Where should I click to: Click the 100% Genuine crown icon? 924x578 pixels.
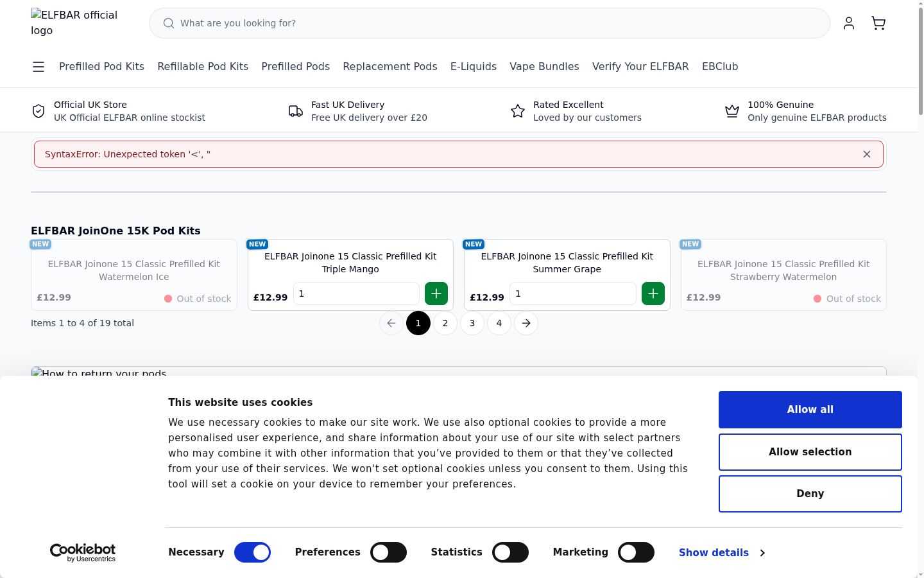(732, 111)
